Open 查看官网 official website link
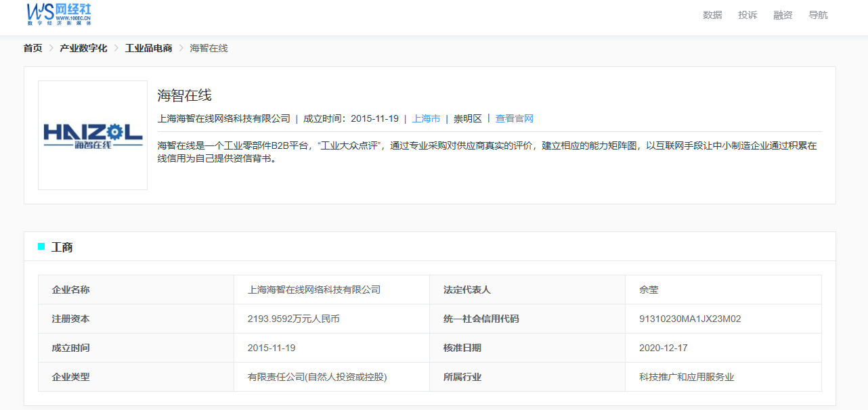868x410 pixels. pyautogui.click(x=515, y=118)
